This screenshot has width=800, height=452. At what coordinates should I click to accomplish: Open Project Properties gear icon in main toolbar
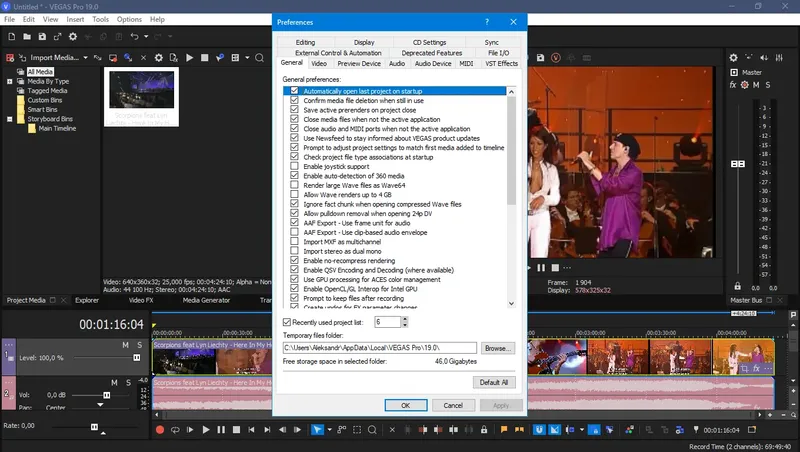[x=73, y=37]
